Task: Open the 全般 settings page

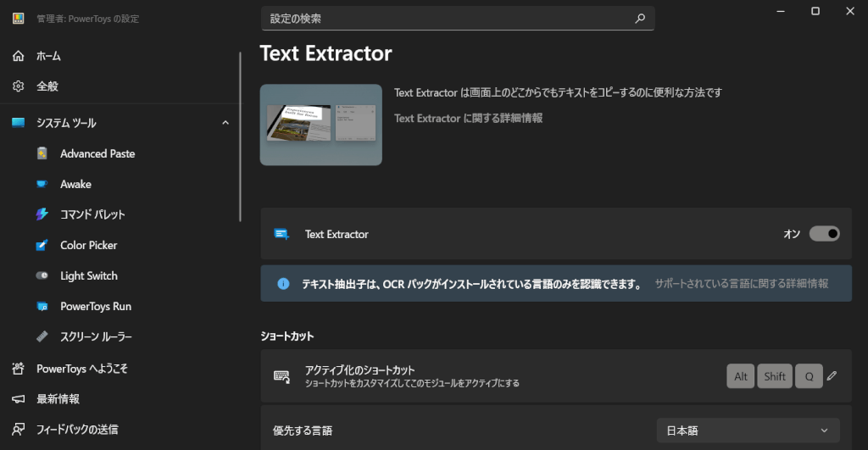Action: (47, 86)
